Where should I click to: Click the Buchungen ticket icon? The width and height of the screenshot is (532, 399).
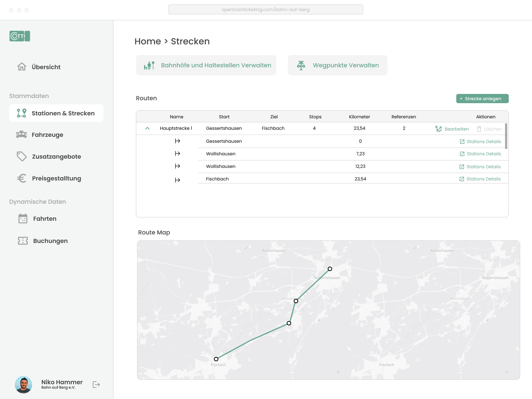pyautogui.click(x=23, y=241)
